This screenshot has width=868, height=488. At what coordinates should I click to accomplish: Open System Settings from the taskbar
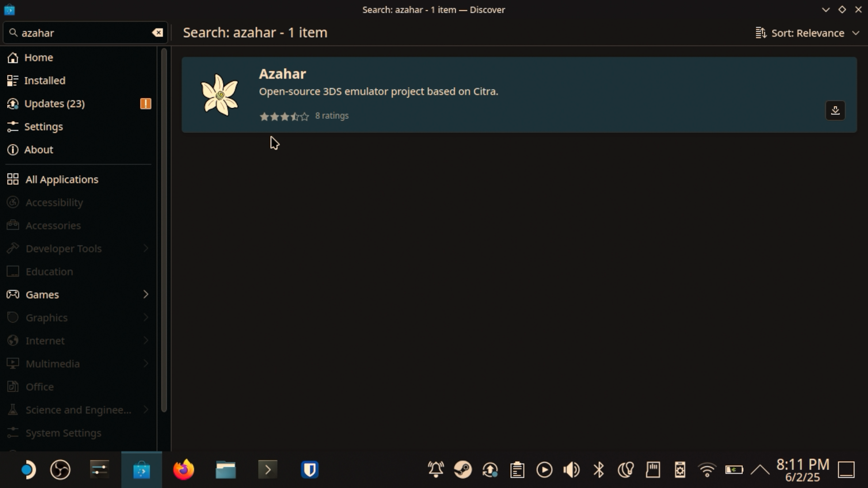pyautogui.click(x=99, y=470)
